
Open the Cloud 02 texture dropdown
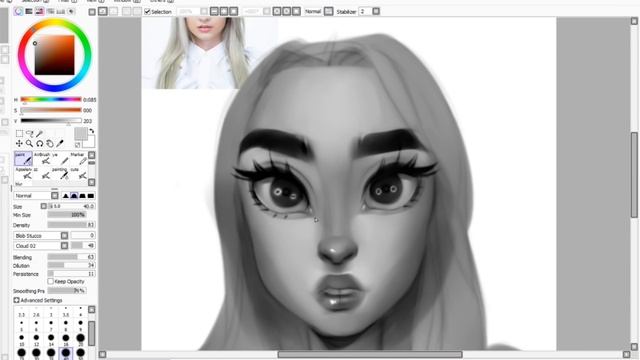click(x=64, y=246)
